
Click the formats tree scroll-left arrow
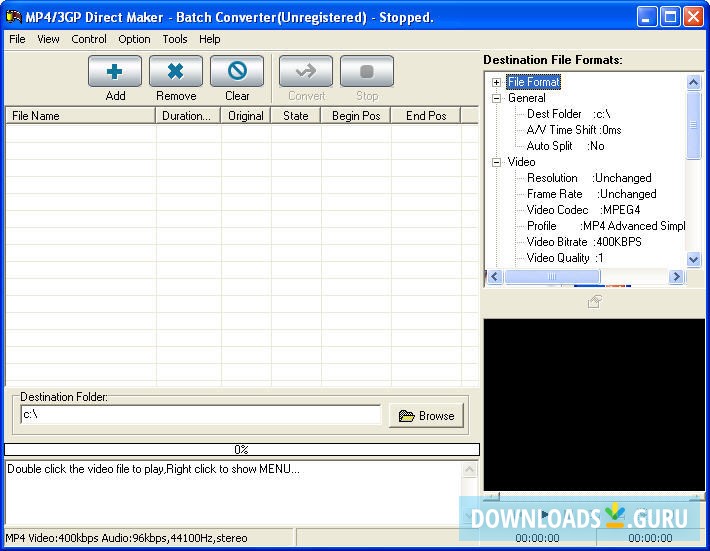tap(494, 277)
